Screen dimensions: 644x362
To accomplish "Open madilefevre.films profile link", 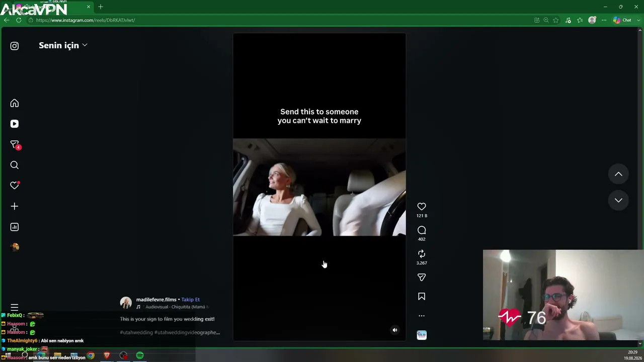I will tap(156, 300).
